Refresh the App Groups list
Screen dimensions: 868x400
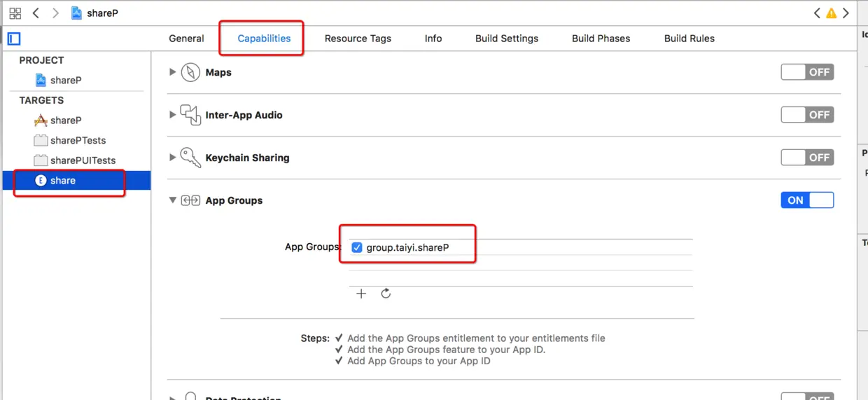(x=386, y=294)
